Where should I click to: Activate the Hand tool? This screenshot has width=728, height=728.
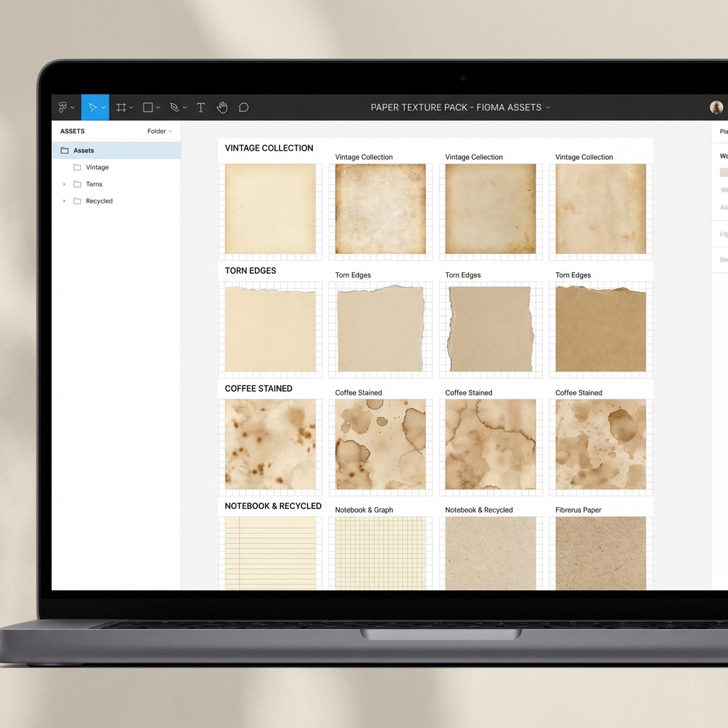[222, 107]
